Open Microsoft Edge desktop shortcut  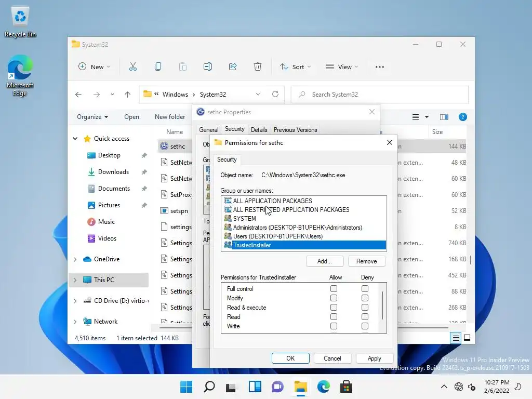pyautogui.click(x=20, y=76)
